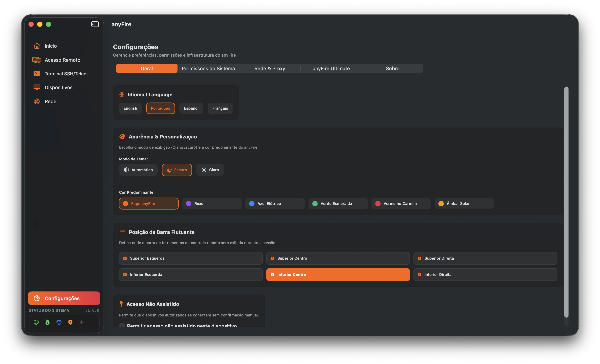Image resolution: width=600 pixels, height=364 pixels.
Task: Open Dispositivos section
Action: click(x=64, y=87)
